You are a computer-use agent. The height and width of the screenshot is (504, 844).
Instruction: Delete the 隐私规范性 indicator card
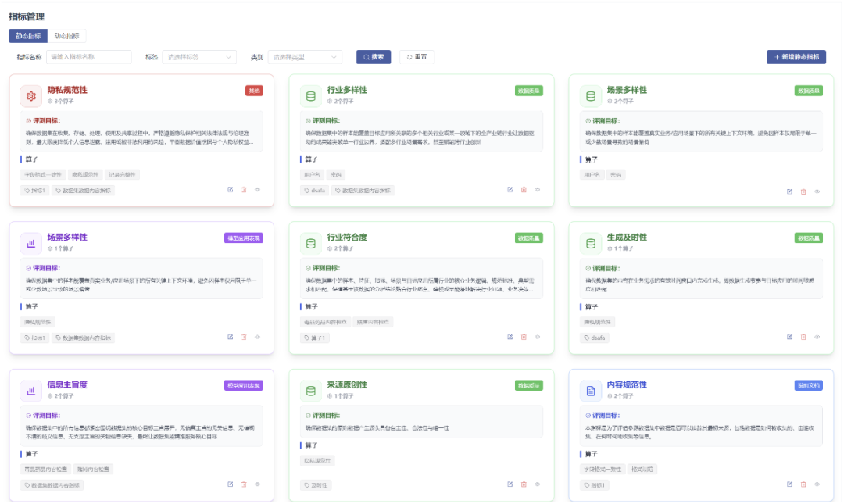pyautogui.click(x=245, y=190)
